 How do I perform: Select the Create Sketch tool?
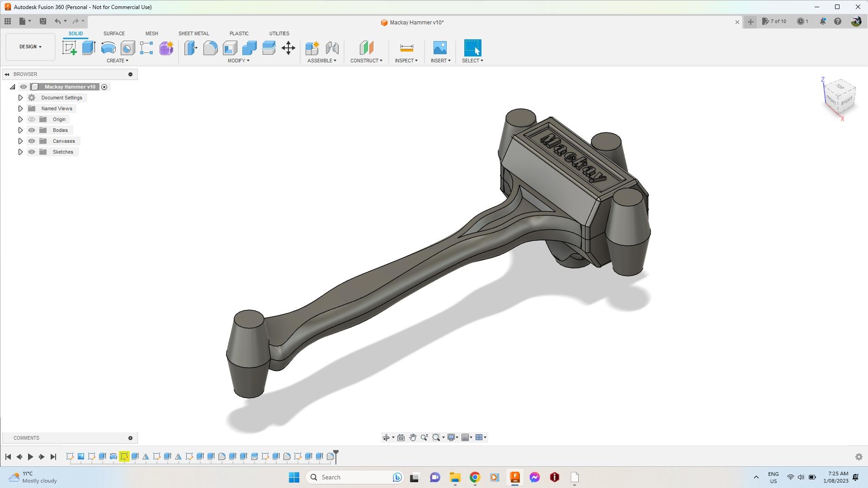pyautogui.click(x=69, y=48)
